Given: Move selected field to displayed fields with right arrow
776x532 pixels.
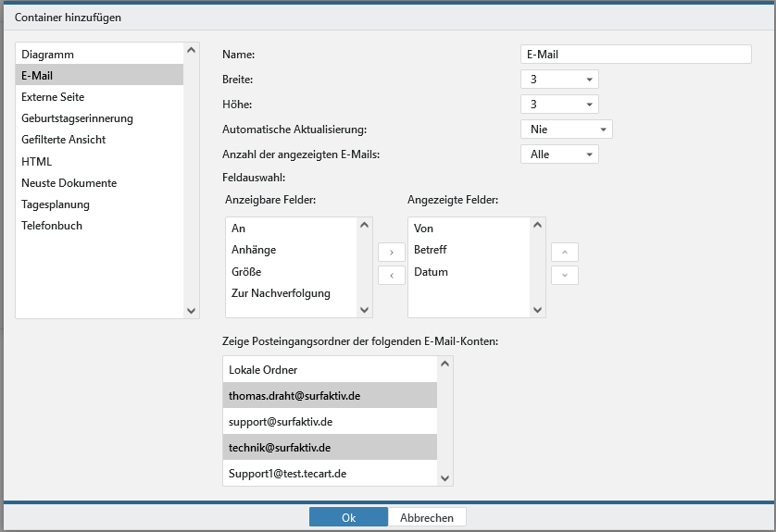Looking at the screenshot, I should pos(391,252).
